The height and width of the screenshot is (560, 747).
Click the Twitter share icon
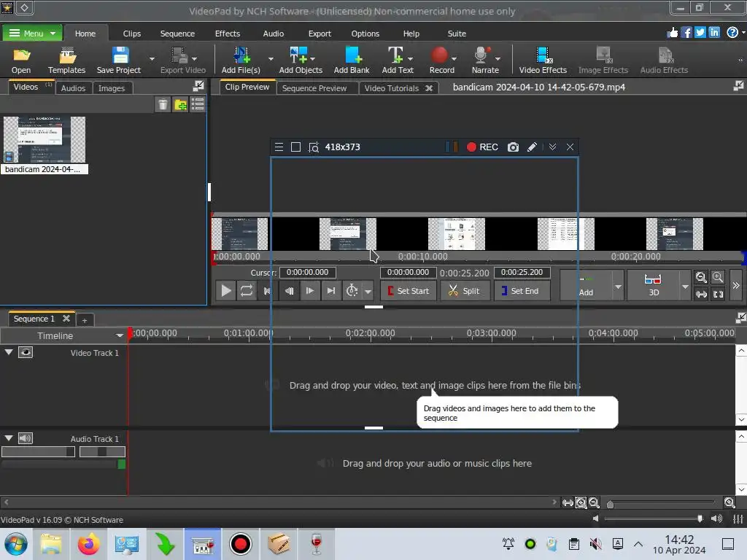pyautogui.click(x=700, y=32)
